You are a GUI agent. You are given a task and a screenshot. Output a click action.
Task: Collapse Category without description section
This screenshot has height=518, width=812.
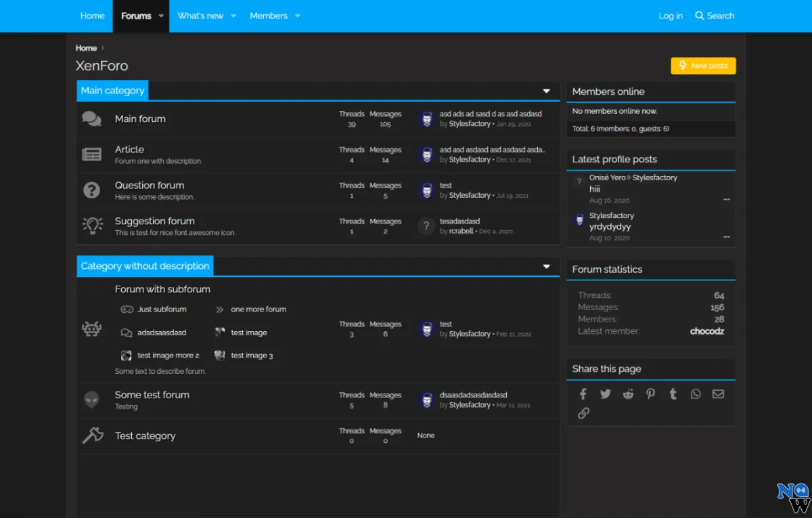pyautogui.click(x=547, y=267)
